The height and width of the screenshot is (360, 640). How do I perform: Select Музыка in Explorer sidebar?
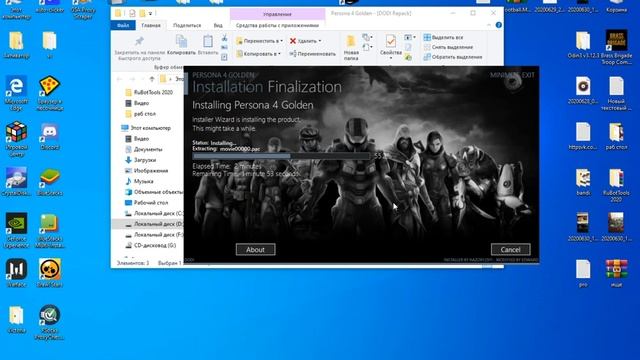point(139,181)
